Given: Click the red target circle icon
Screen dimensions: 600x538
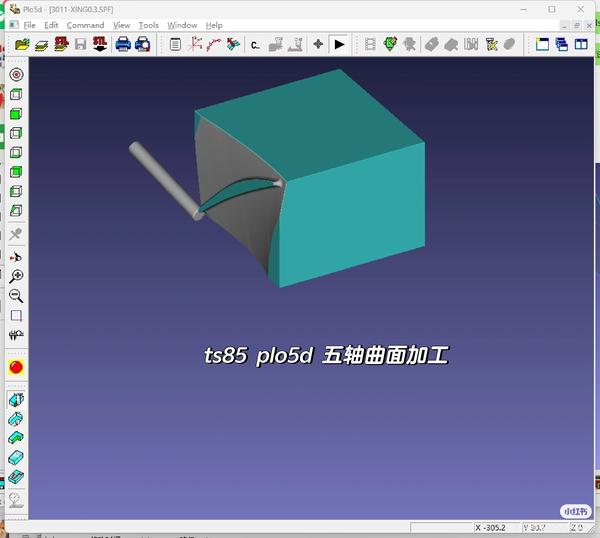Looking at the screenshot, I should tap(16, 75).
